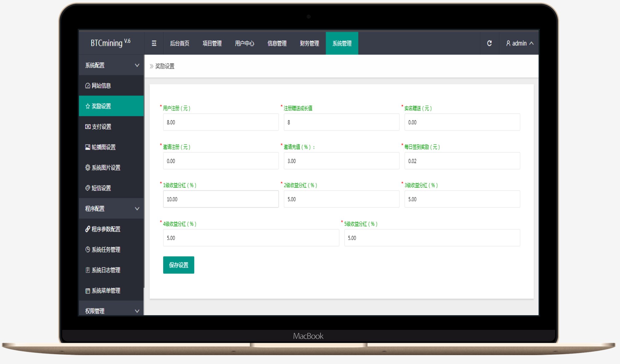Select the active 系统管理 tab
This screenshot has width=620, height=364.
pyautogui.click(x=342, y=43)
